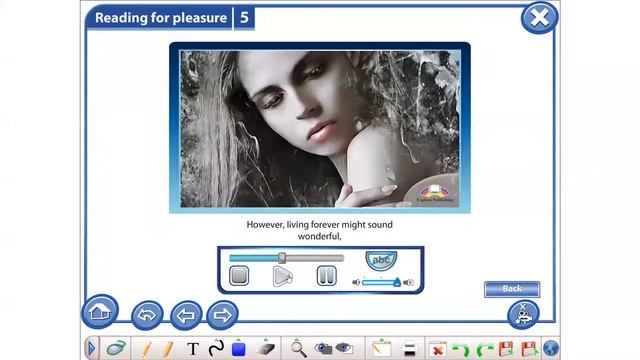This screenshot has height=360, width=640.
Task: Open the globe web icon
Action: [551, 349]
